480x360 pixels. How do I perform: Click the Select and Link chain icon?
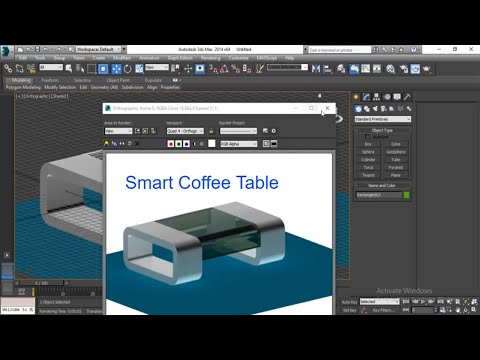(8, 69)
